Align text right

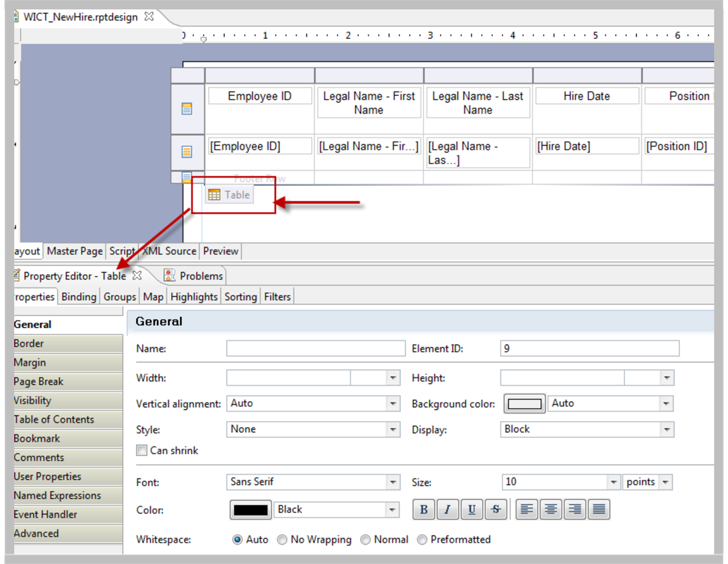575,509
